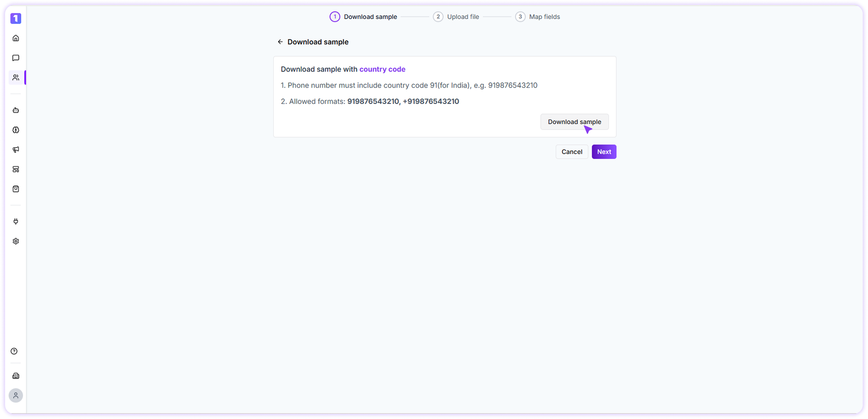Click the purple app logo at the top

click(16, 18)
